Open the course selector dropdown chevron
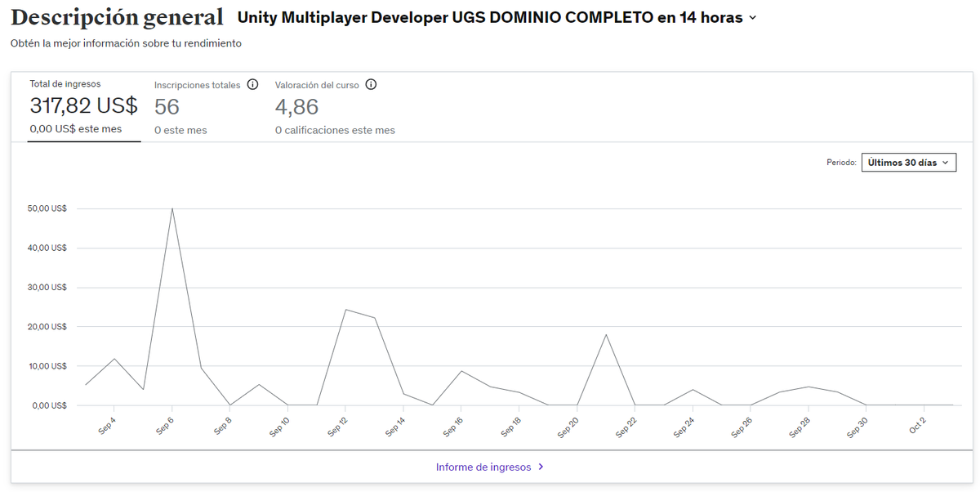This screenshot has width=980, height=492. (752, 18)
